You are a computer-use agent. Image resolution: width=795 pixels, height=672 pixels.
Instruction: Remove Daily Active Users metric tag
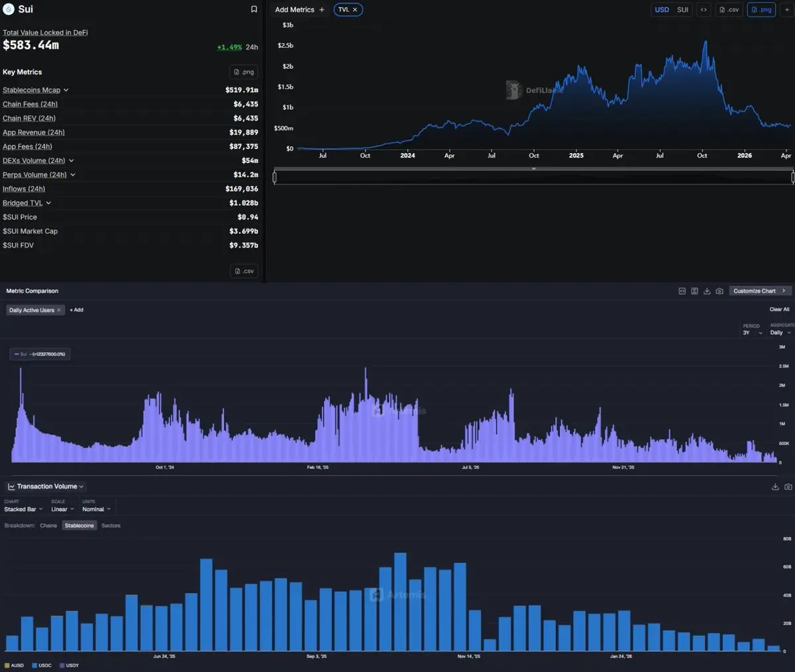tap(59, 310)
